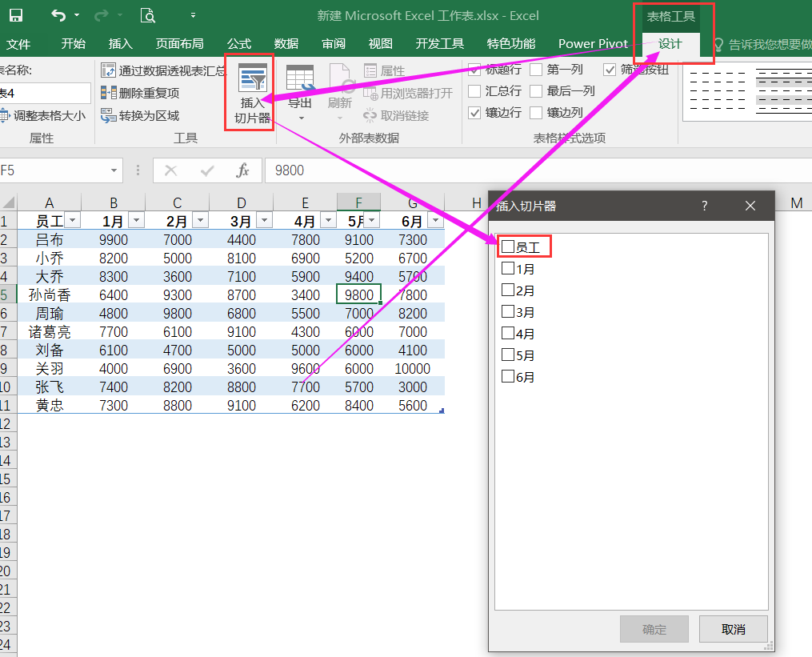Screen dimensions: 812x657
Task: Open the 1月 column filter dropdown
Action: 136,220
